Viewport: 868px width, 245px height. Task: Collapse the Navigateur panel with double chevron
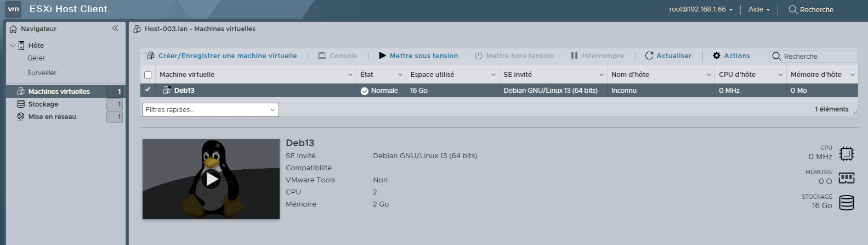115,29
